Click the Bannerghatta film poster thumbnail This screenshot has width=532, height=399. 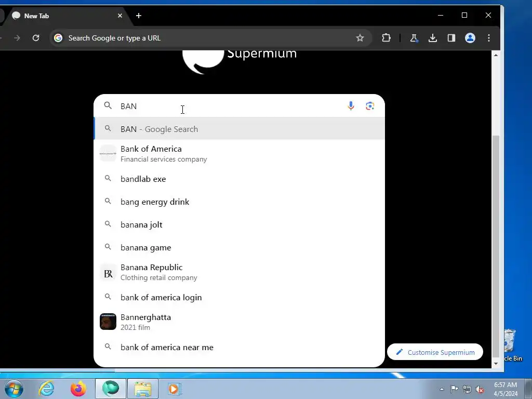(x=108, y=322)
